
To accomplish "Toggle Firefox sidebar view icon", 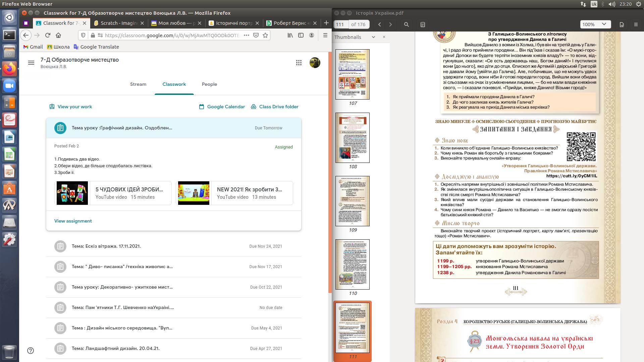I will tap(301, 35).
